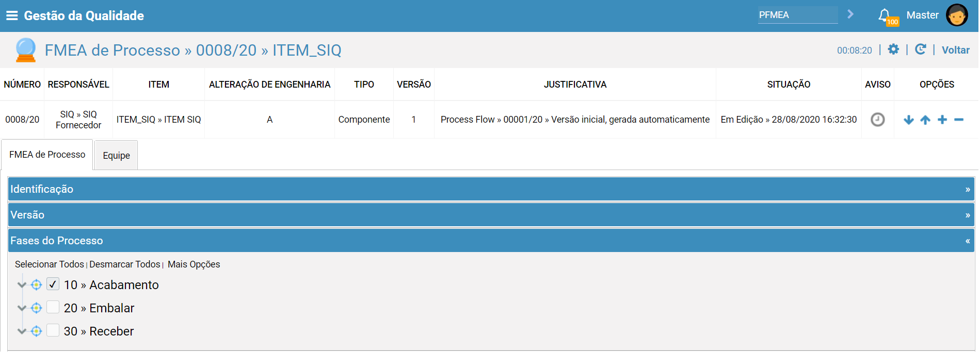Image resolution: width=980 pixels, height=352 pixels.
Task: Open Mais Opções
Action: pos(194,264)
